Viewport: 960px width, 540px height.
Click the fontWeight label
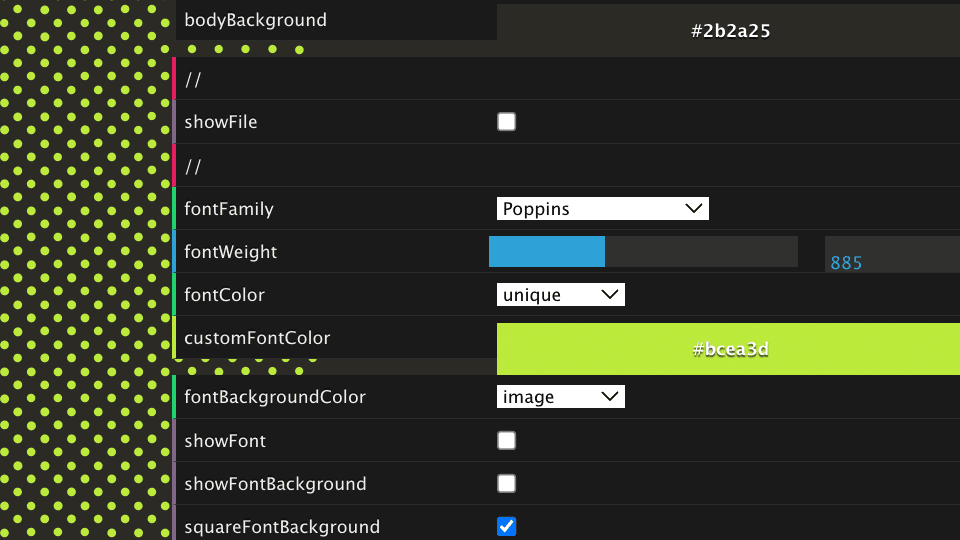coord(231,252)
